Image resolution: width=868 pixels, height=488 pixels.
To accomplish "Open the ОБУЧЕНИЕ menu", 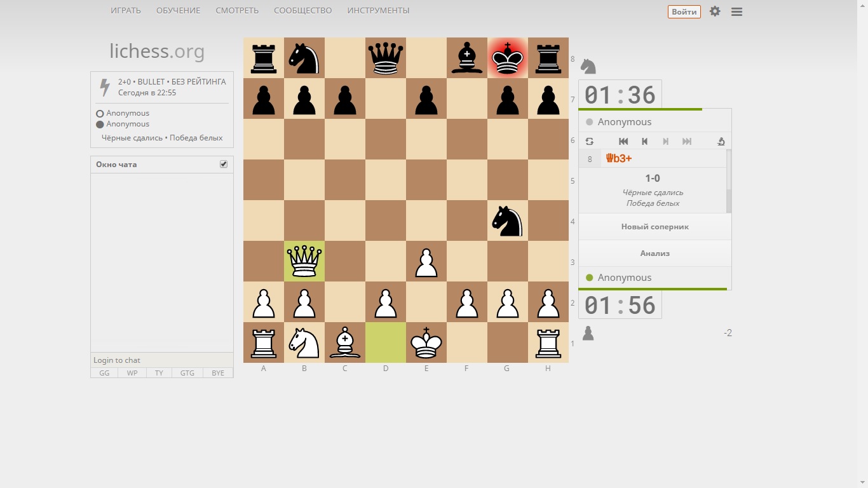I will (178, 11).
